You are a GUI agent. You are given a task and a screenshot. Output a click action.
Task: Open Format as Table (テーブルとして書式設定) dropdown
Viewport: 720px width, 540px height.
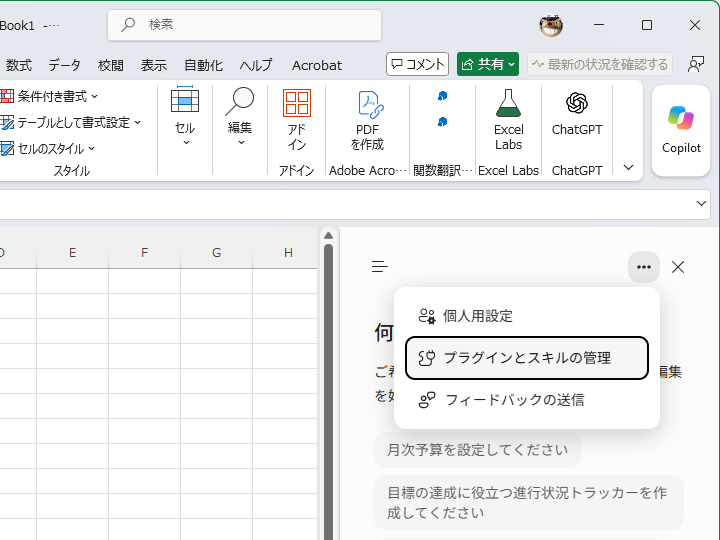pyautogui.click(x=71, y=123)
